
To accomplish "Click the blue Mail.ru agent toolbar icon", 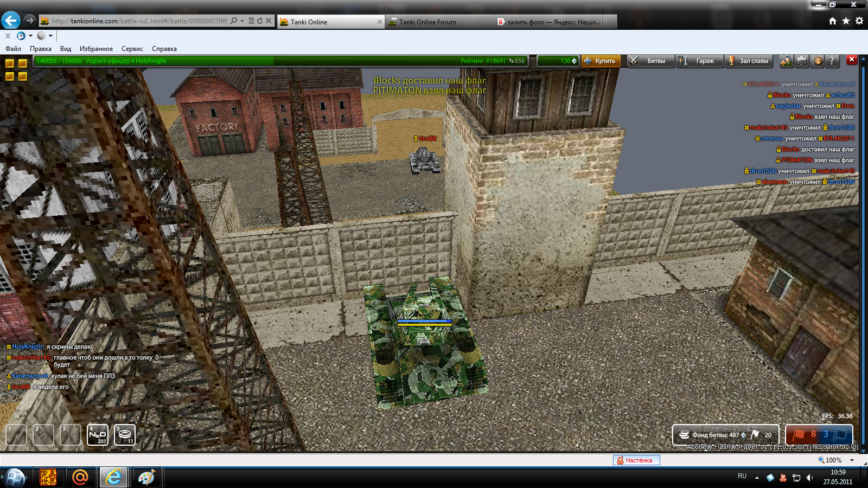I will tap(21, 36).
